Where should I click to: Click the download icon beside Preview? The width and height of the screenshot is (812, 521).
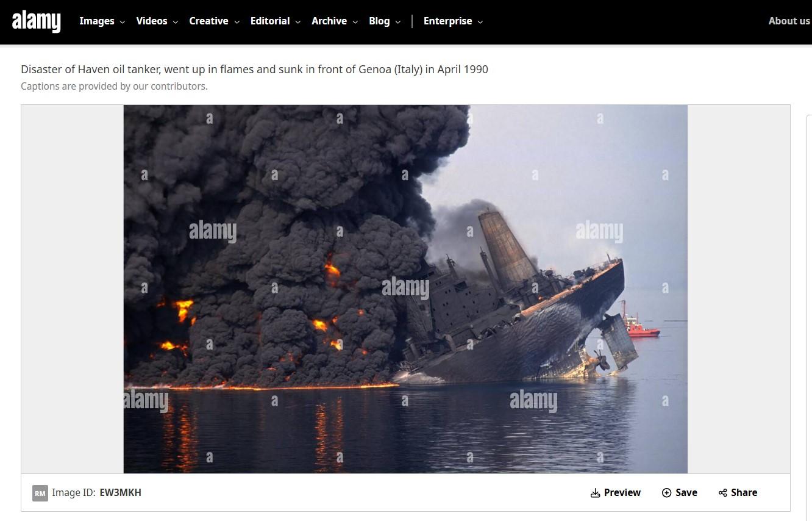pos(596,493)
